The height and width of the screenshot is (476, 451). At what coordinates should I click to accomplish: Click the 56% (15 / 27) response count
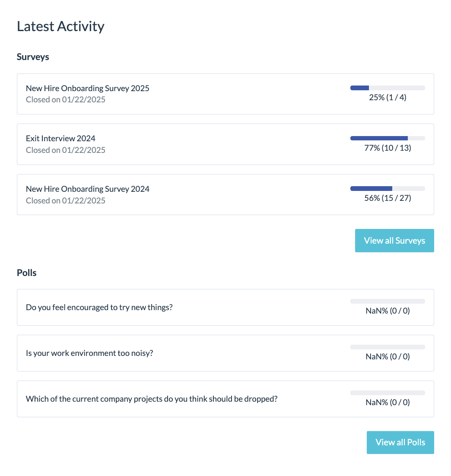click(x=387, y=198)
